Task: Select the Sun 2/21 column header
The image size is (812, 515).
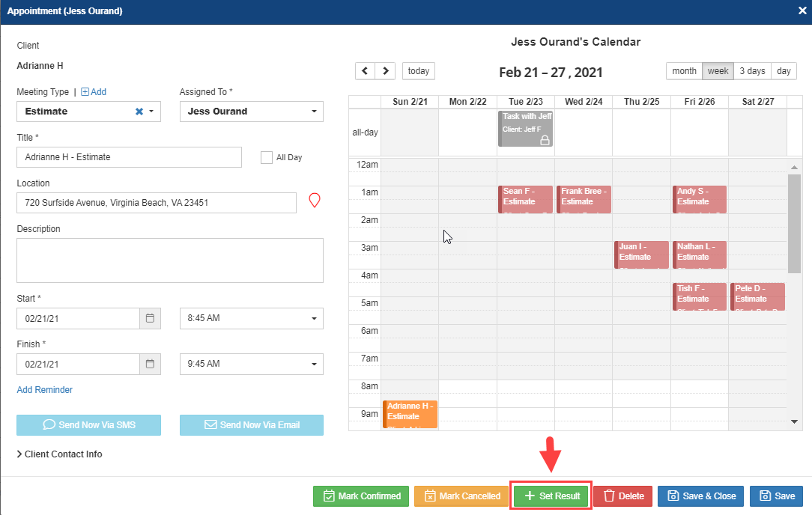Action: (410, 102)
